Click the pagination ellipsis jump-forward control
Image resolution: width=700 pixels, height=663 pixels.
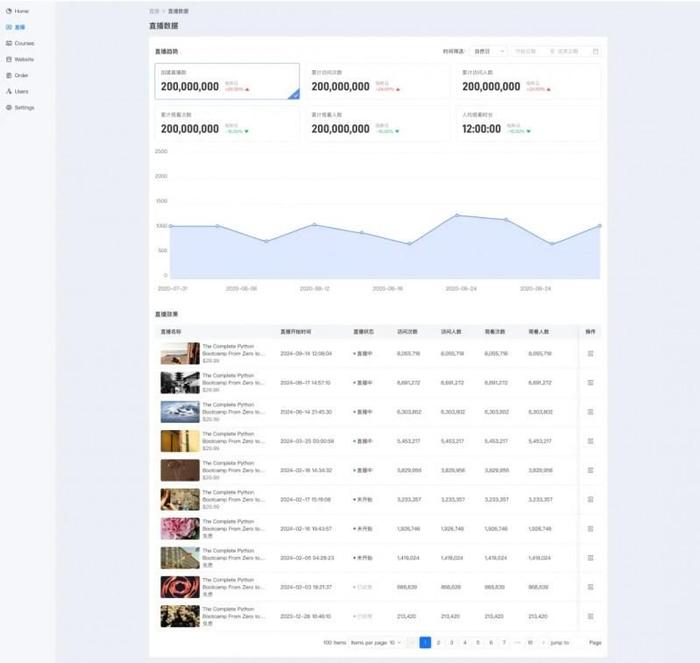click(517, 643)
